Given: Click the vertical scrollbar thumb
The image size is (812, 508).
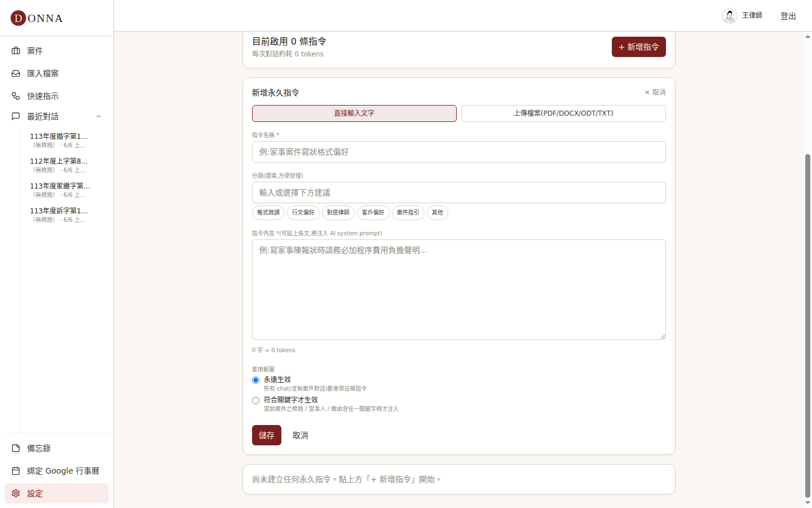Looking at the screenshot, I should 807,325.
